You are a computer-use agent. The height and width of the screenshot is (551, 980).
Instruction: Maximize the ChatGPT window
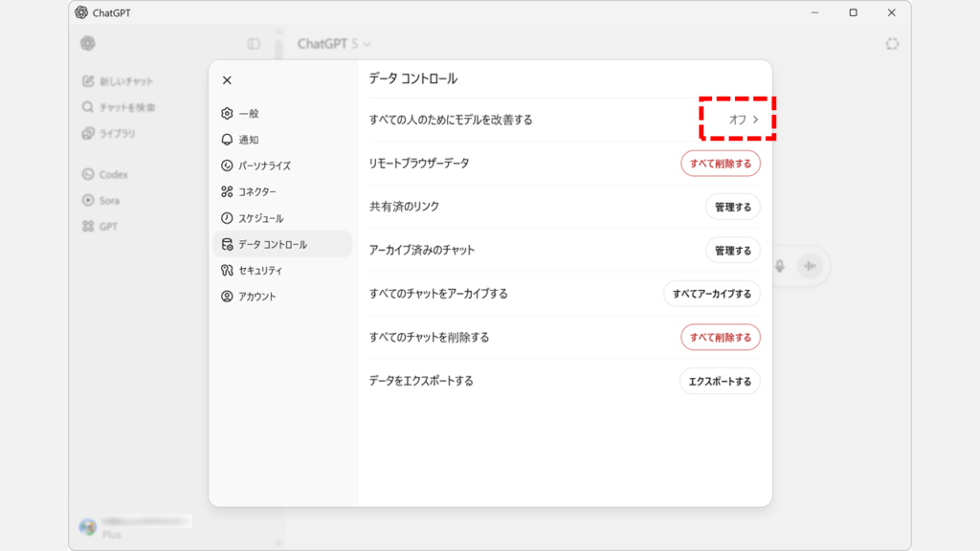click(x=853, y=12)
